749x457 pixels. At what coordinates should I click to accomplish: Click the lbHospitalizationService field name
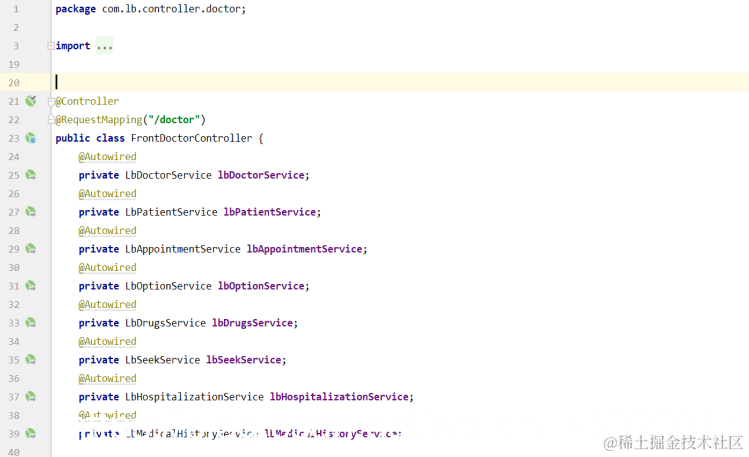(339, 397)
